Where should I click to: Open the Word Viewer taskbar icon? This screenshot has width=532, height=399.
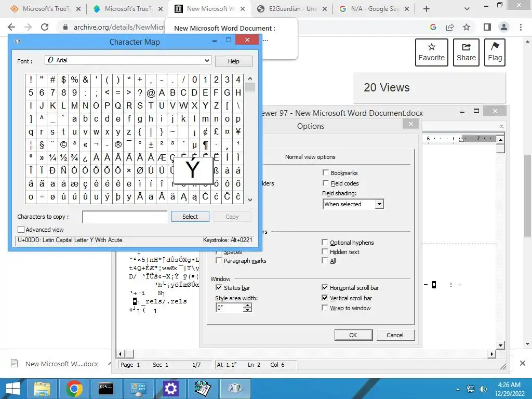pyautogui.click(x=203, y=389)
